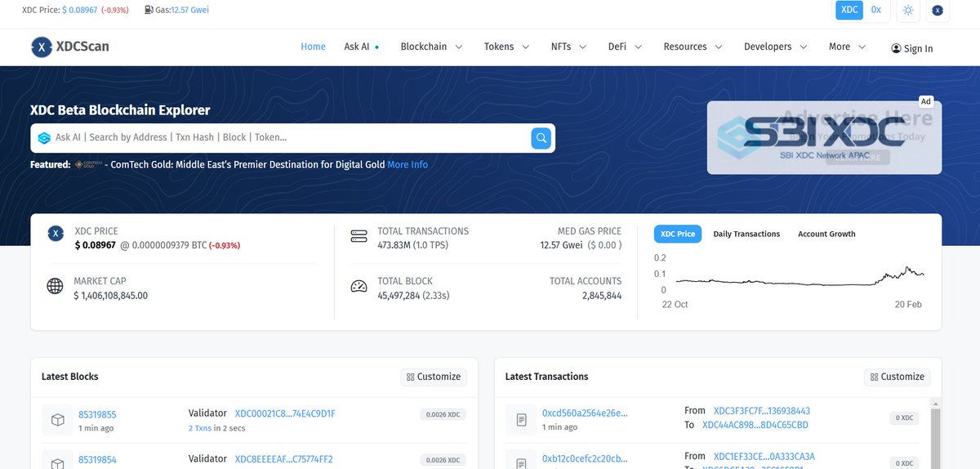Click the Market Cap globe icon

pos(55,286)
